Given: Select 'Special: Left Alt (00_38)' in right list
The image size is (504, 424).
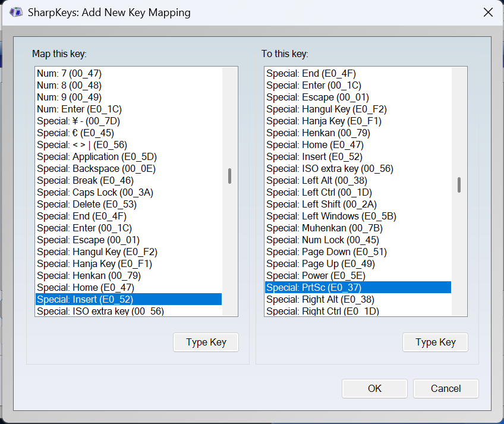Looking at the screenshot, I should click(358, 180).
